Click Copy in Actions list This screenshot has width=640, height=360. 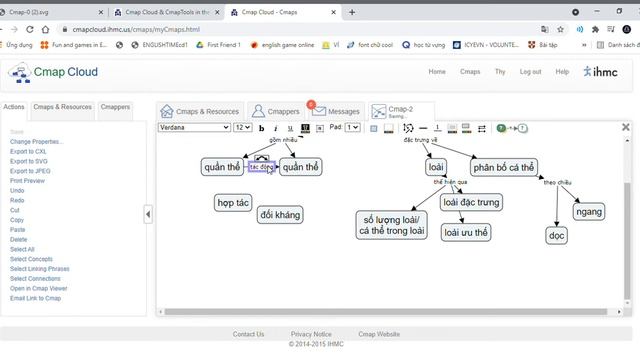pos(17,220)
